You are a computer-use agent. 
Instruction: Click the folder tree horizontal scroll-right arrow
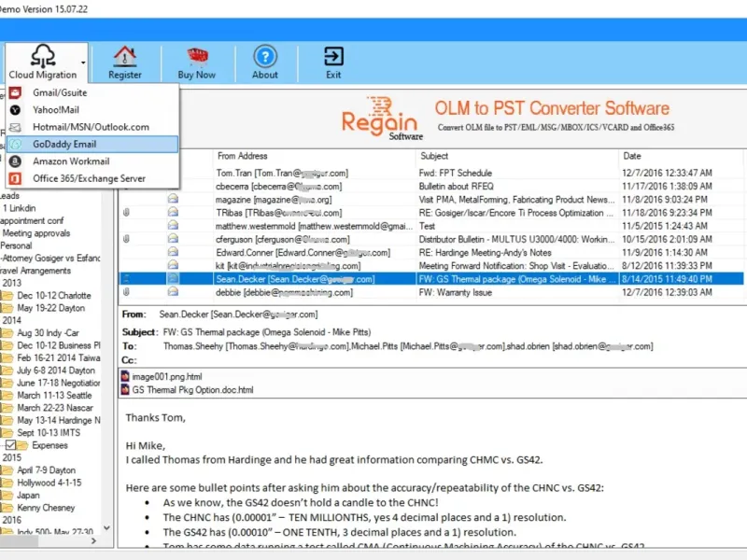coord(93,541)
